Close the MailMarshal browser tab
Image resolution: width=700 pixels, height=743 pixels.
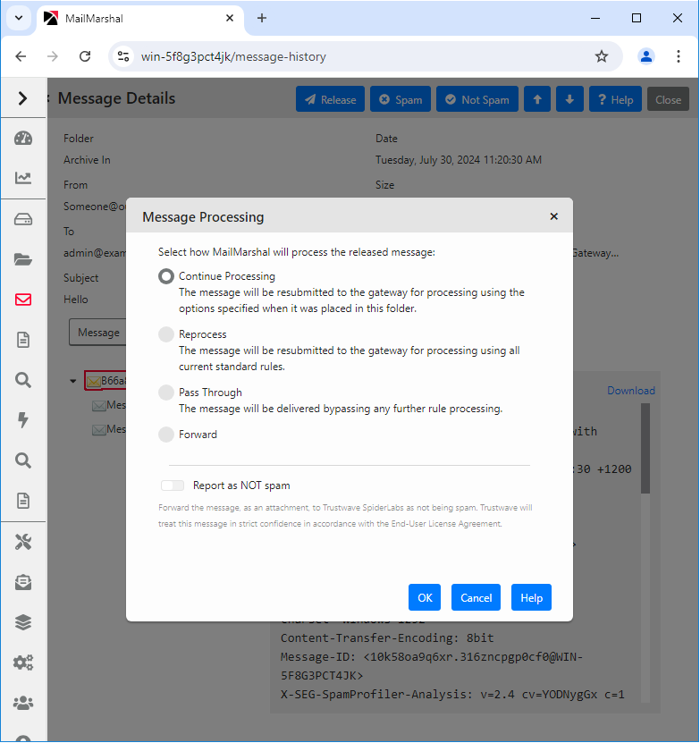[230, 18]
